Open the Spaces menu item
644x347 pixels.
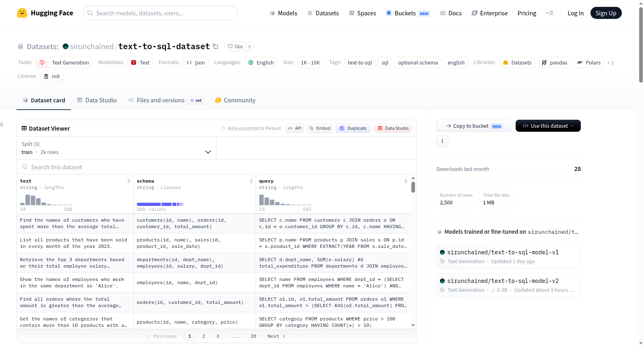[363, 13]
